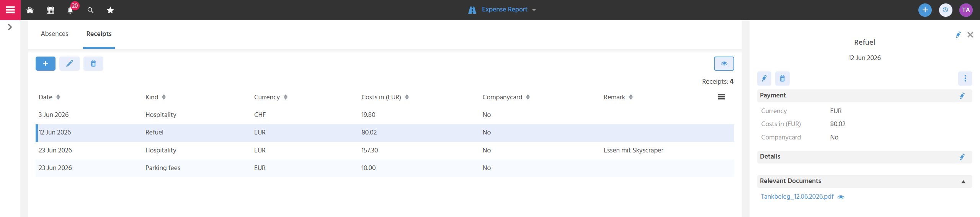The height and width of the screenshot is (217, 980).
Task: Select the 12 Jun 2026 Refuel row
Action: [385, 132]
